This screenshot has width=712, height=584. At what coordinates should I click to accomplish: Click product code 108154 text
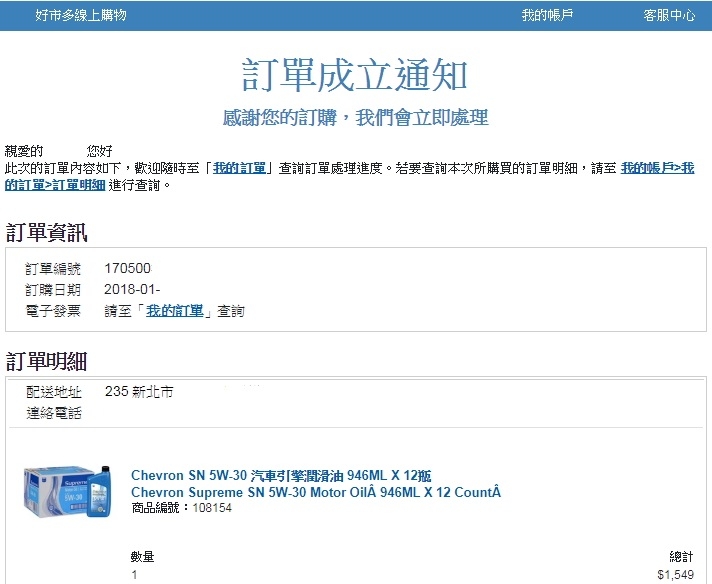[212, 508]
